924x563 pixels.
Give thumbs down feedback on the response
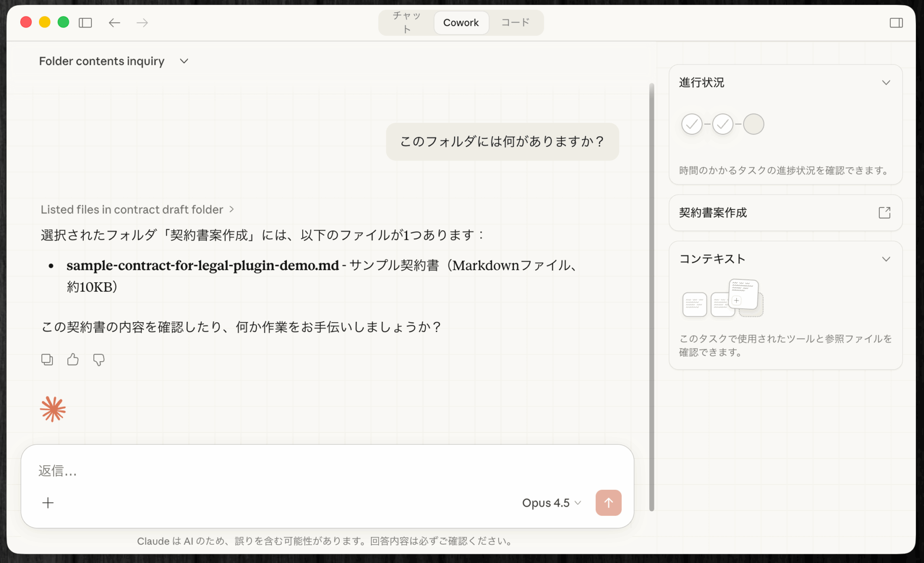(x=99, y=359)
